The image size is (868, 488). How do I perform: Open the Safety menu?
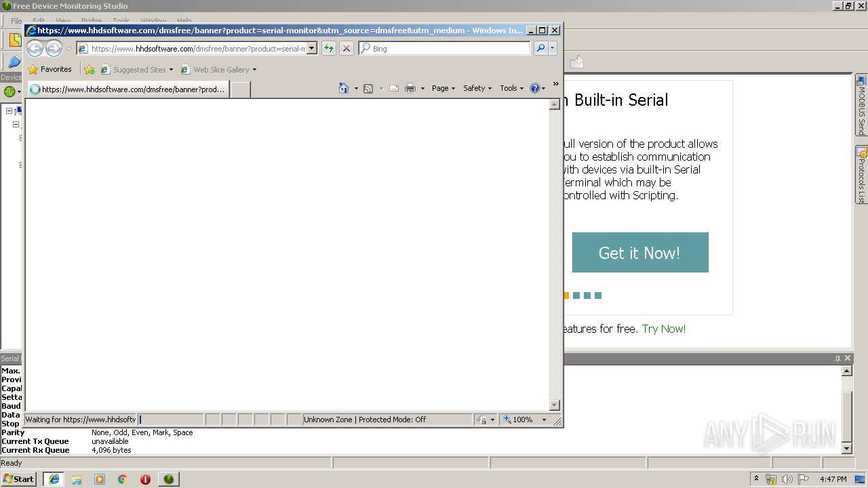click(477, 88)
